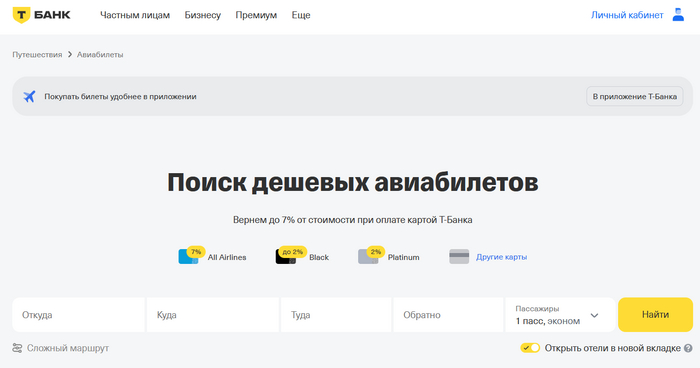Go to Путешествия breadcrumb
Viewport: 700px width, 368px height.
click(37, 54)
